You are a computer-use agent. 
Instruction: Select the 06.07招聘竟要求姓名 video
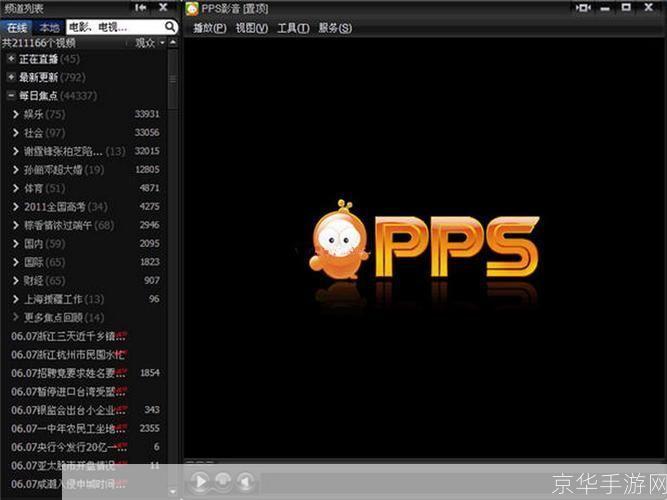coord(69,373)
